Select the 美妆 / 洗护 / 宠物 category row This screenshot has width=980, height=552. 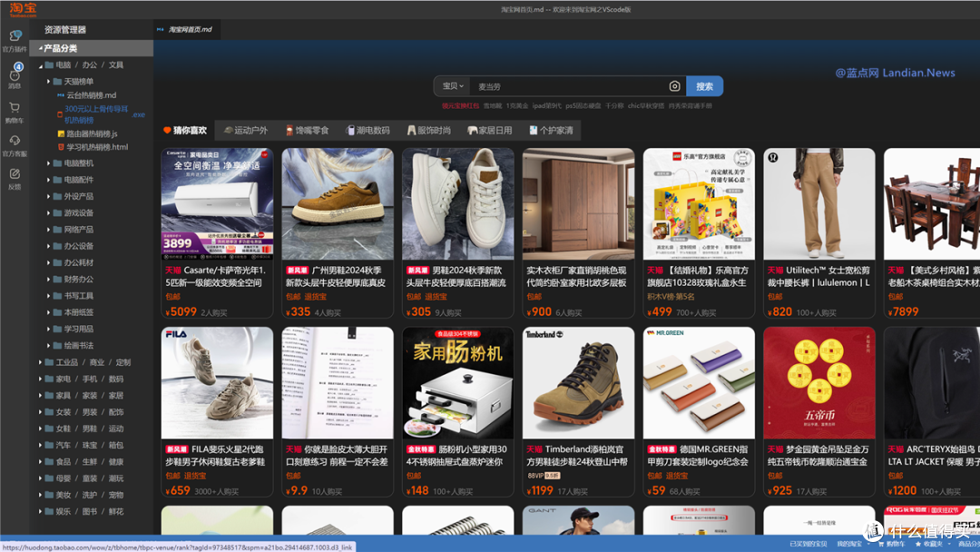point(92,495)
